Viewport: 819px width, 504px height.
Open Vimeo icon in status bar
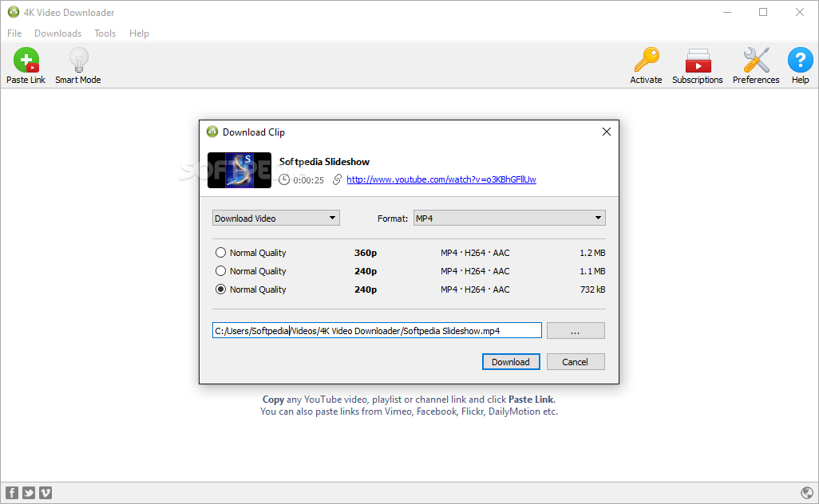click(45, 493)
